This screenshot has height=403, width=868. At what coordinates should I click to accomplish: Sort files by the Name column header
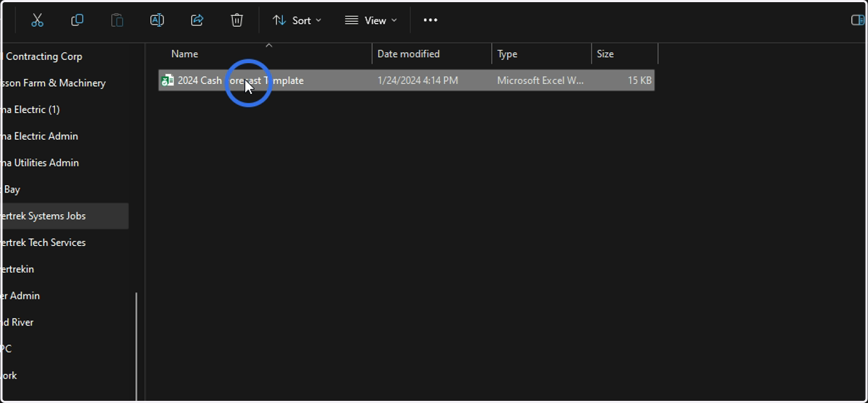(x=266, y=54)
